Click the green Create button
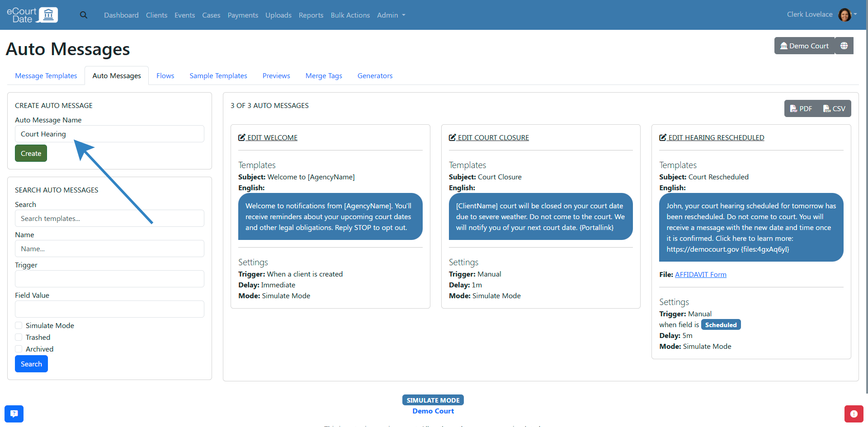The height and width of the screenshot is (427, 868). pyautogui.click(x=31, y=153)
